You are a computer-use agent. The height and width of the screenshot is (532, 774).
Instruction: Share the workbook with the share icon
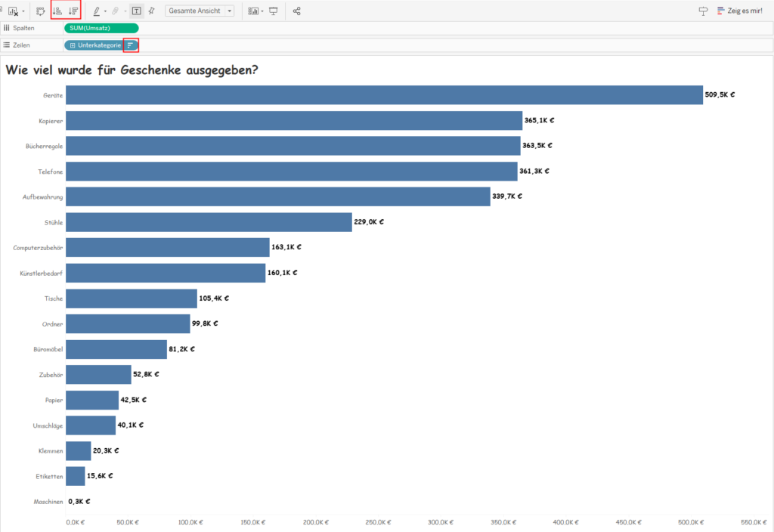[x=297, y=11]
